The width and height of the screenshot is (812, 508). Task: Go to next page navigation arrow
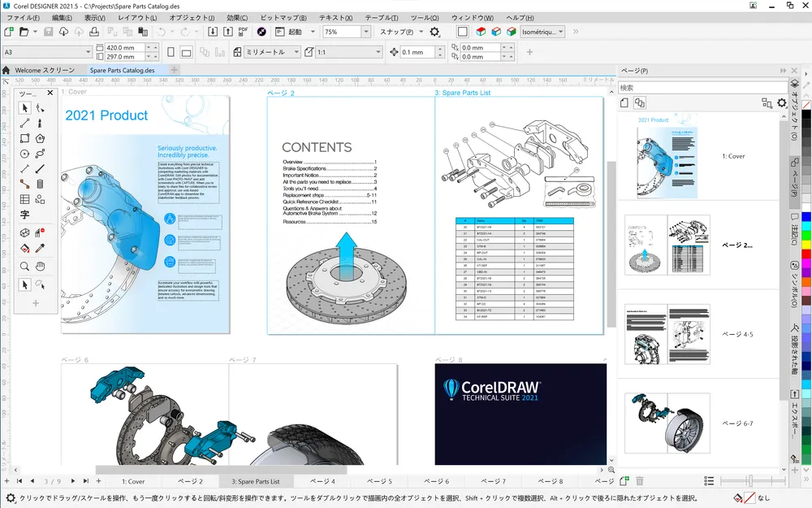point(72,481)
